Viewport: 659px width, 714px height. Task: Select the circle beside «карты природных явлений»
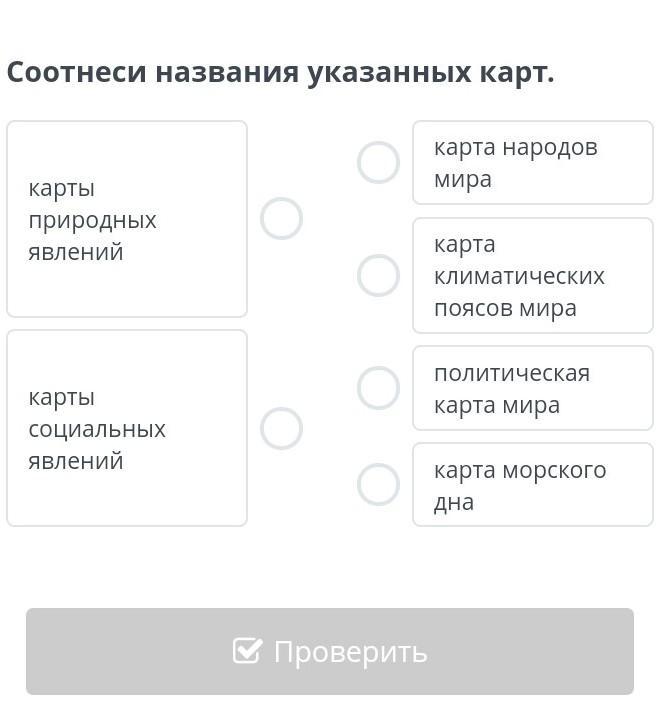coord(281,218)
